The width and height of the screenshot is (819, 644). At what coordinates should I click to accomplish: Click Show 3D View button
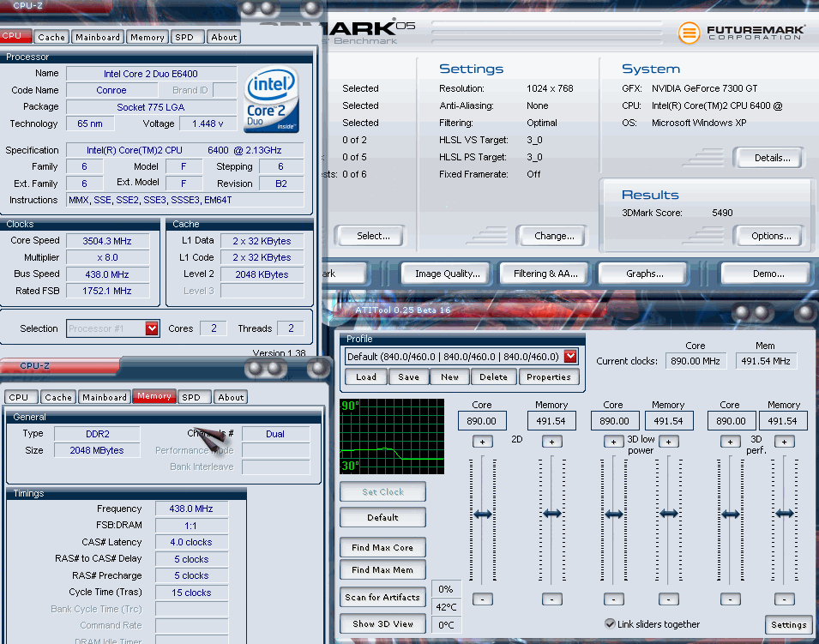coord(382,624)
